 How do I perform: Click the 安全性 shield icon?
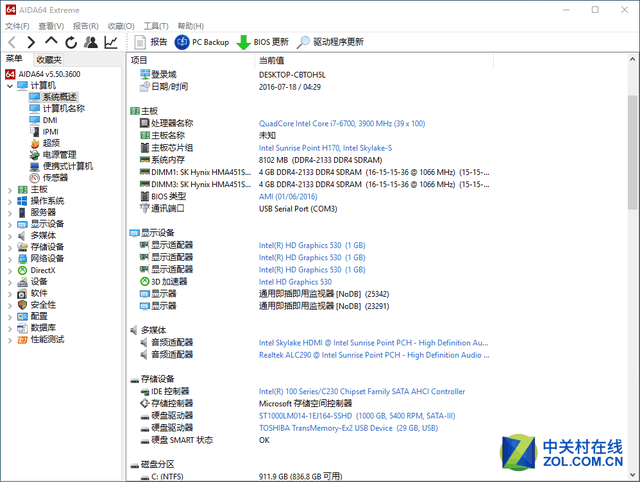[x=22, y=305]
